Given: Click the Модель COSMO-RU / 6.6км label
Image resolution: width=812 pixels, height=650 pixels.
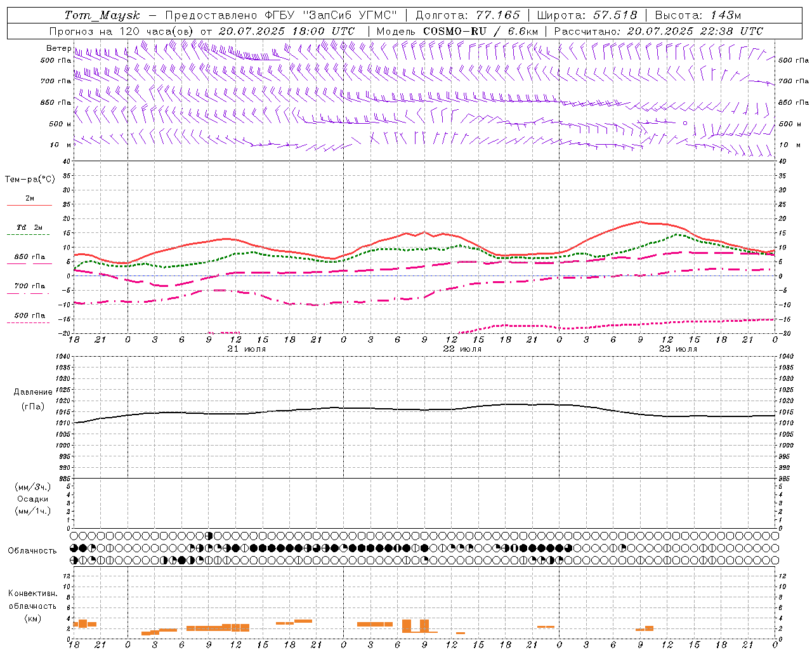Looking at the screenshot, I should point(457,31).
